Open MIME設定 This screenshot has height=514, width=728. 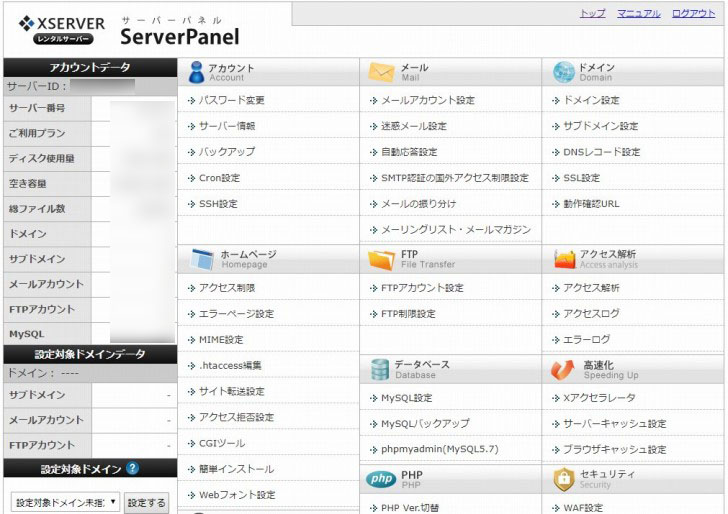221,339
